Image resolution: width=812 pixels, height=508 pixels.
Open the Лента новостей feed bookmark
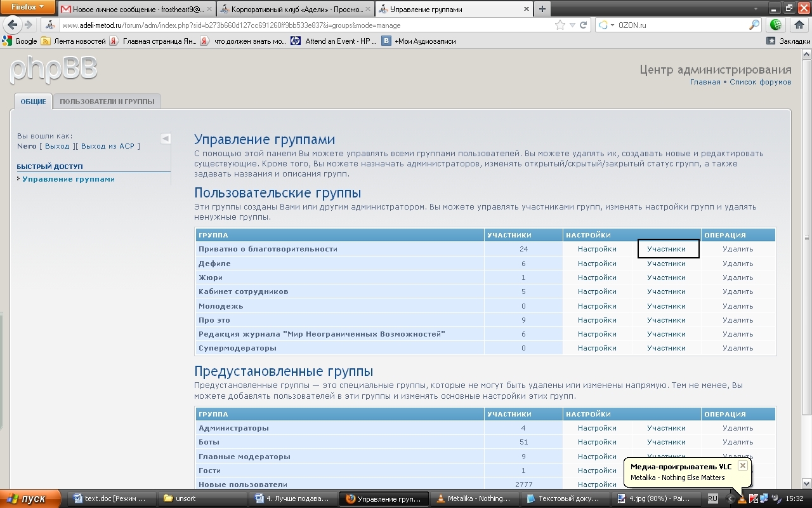(x=74, y=41)
